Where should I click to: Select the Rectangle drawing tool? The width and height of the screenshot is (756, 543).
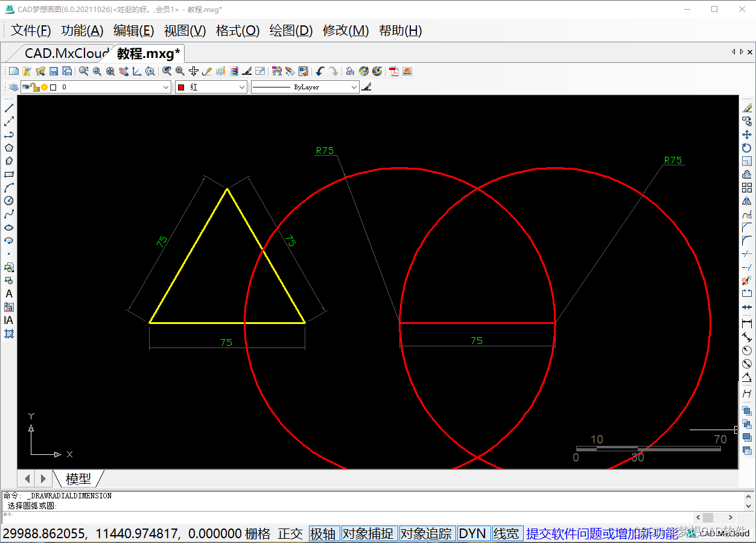[9, 174]
